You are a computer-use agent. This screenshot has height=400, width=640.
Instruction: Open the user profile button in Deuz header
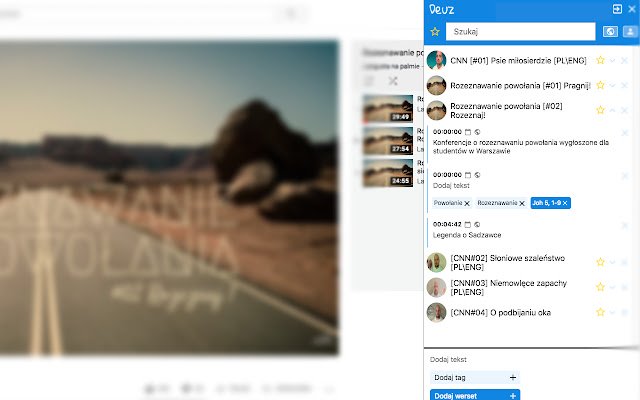(630, 31)
